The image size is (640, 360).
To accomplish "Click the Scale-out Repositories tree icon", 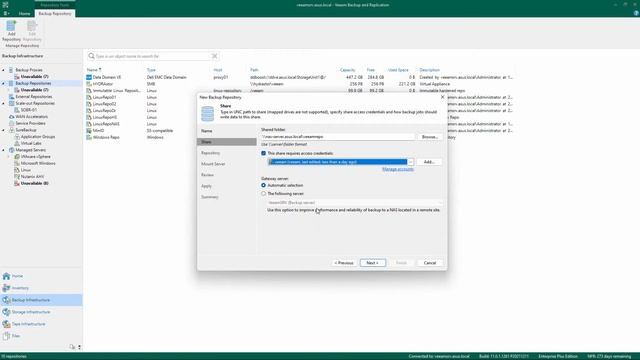I will coord(11,103).
